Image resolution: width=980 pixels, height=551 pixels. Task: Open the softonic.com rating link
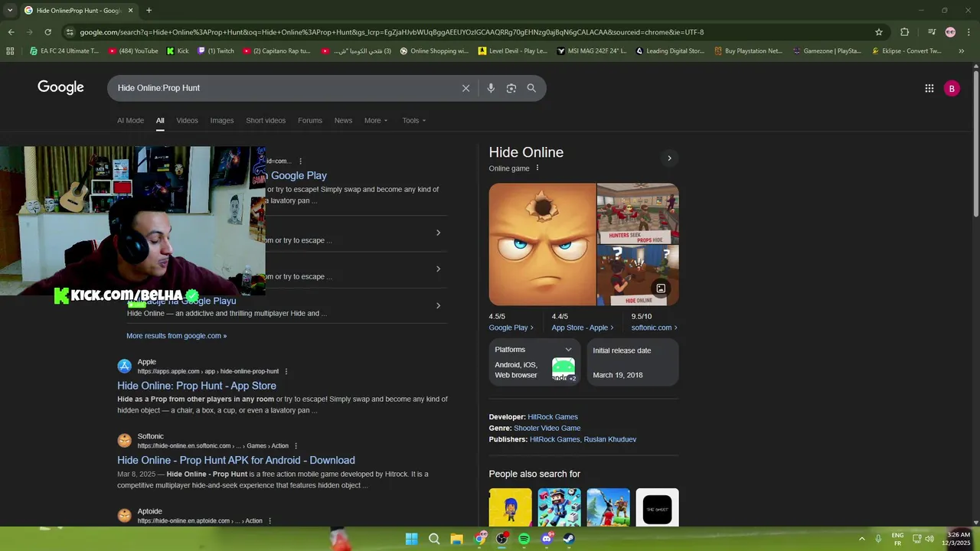[654, 328]
